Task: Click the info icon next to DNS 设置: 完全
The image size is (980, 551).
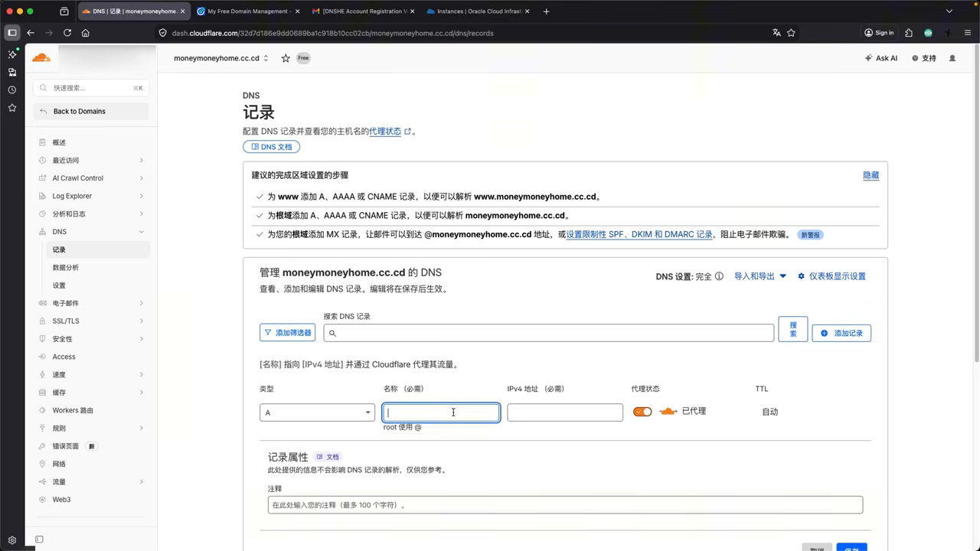Action: (719, 276)
